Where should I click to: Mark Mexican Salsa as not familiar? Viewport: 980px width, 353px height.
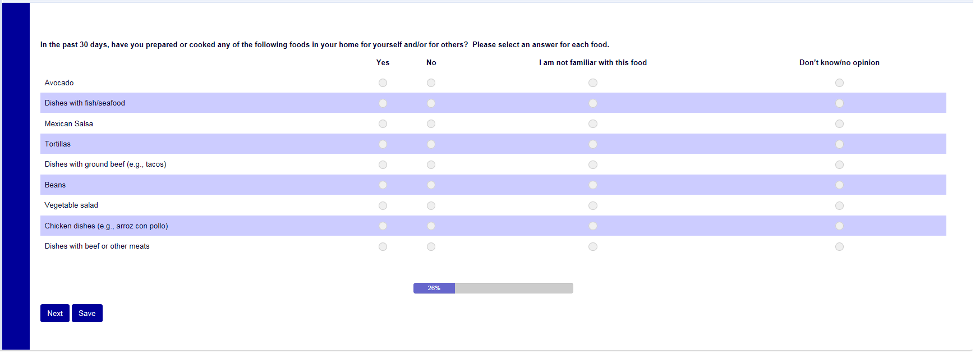[x=593, y=124]
